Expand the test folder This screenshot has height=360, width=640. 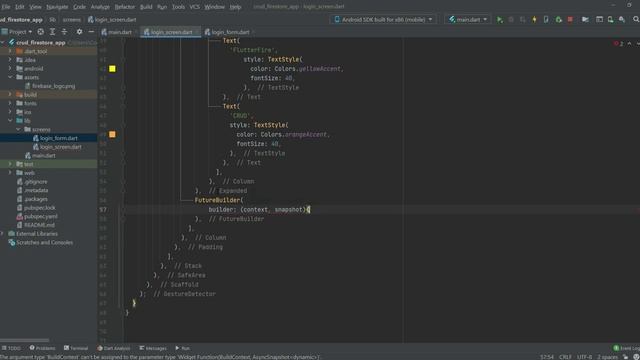point(10,164)
